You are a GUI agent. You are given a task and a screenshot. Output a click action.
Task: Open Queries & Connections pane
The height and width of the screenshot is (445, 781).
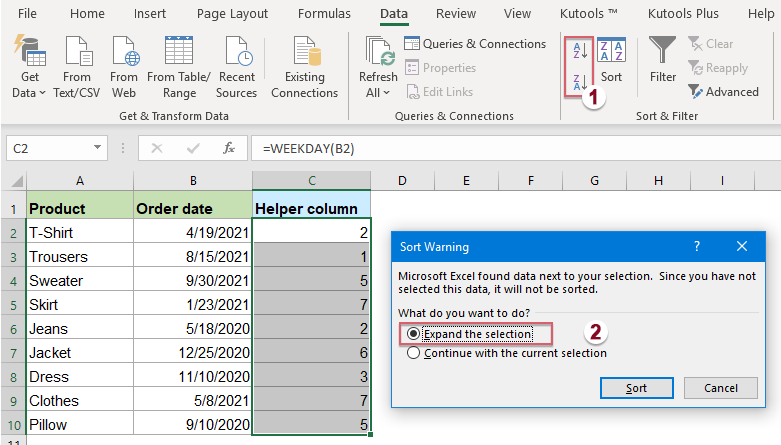coord(475,44)
